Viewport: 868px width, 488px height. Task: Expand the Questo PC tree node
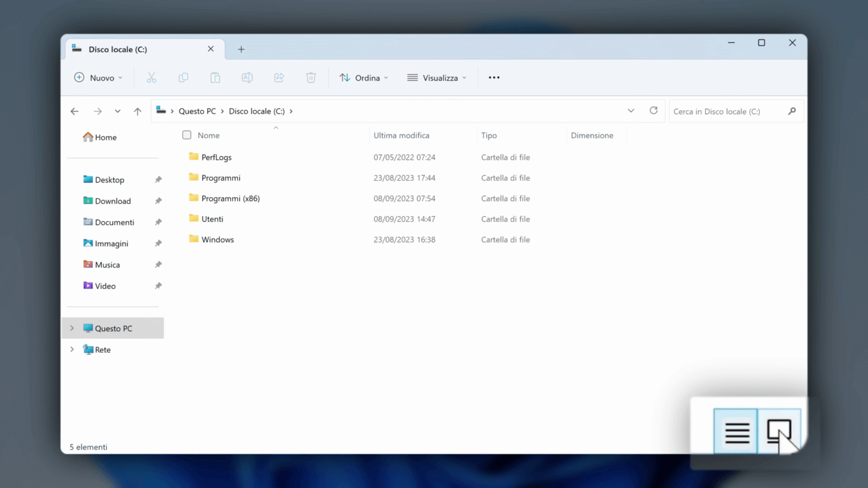[x=72, y=328]
